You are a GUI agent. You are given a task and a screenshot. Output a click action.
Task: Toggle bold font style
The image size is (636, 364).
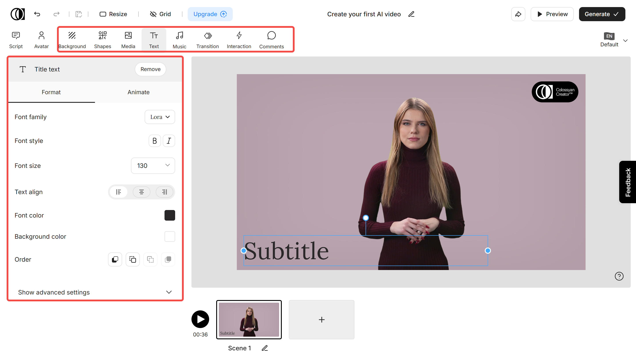point(155,141)
